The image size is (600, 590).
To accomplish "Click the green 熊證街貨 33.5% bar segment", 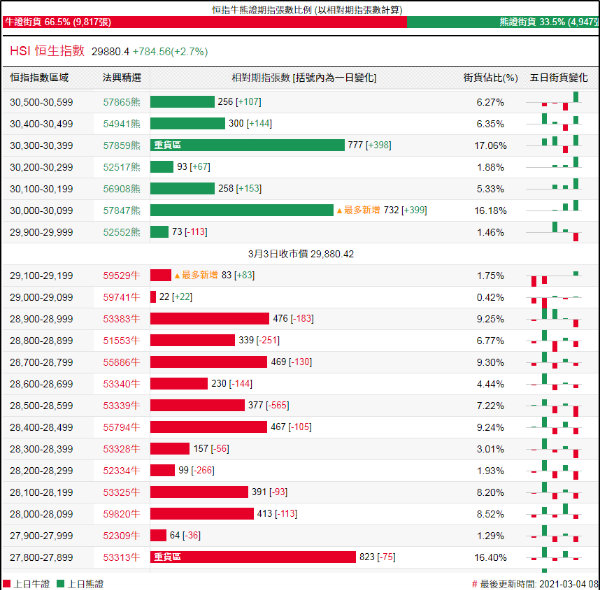I will (503, 22).
